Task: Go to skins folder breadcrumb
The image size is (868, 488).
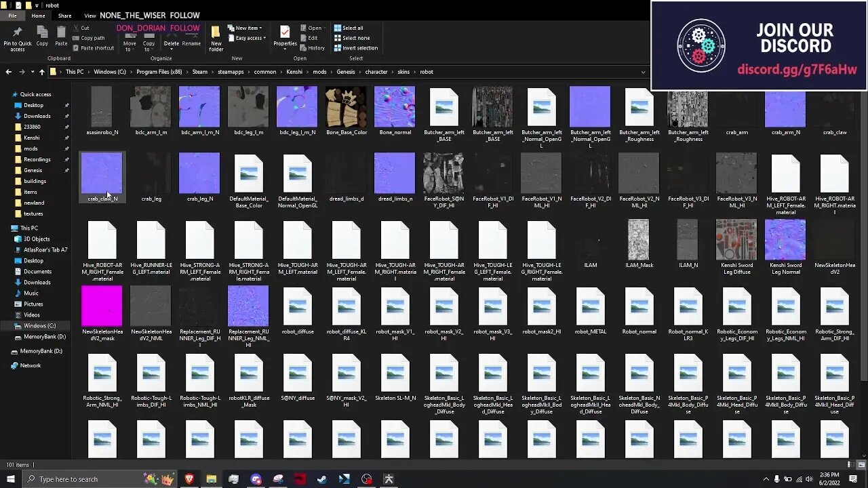Action: point(403,72)
